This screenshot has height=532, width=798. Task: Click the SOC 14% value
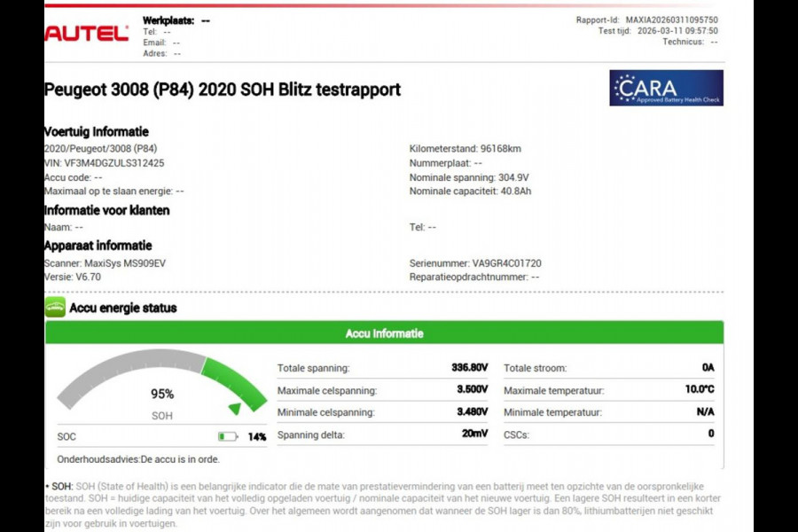point(257,437)
